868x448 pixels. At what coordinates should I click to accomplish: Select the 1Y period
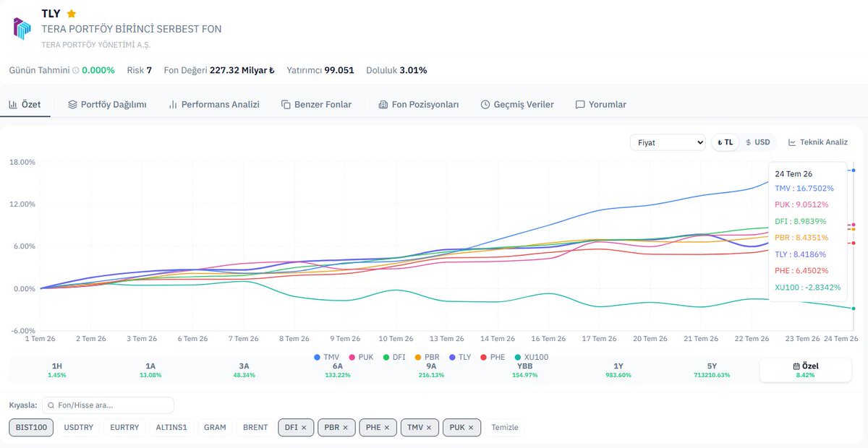point(618,370)
